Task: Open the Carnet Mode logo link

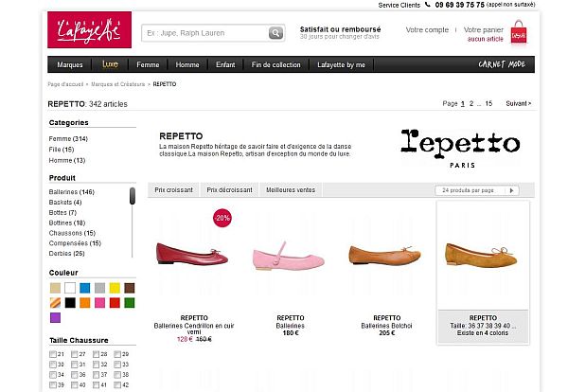Action: [x=502, y=64]
